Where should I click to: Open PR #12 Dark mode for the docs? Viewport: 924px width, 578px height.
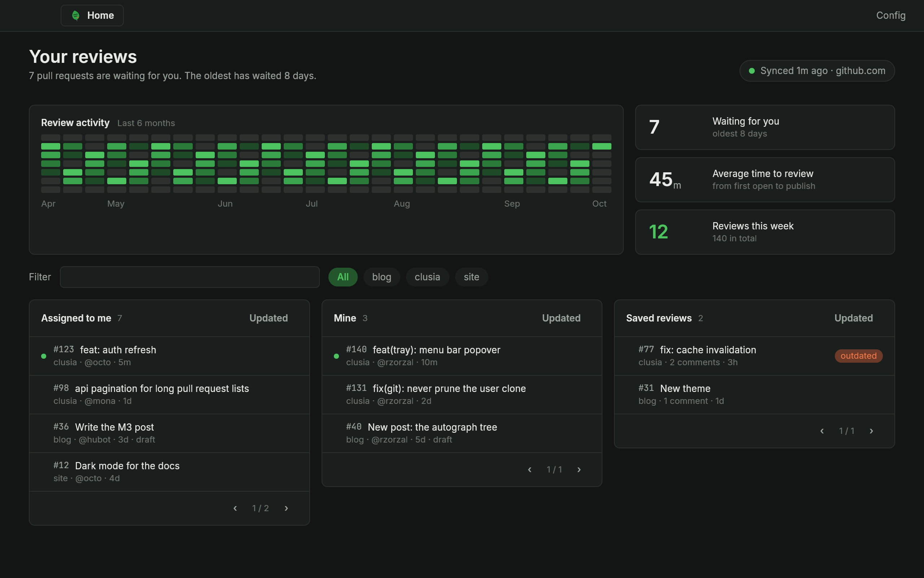coord(169,472)
